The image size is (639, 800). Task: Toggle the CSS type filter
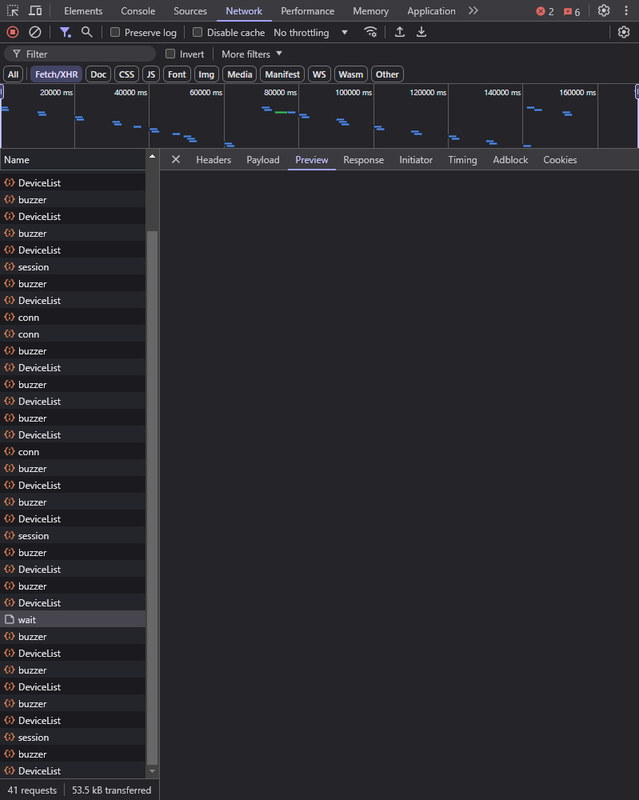point(127,74)
